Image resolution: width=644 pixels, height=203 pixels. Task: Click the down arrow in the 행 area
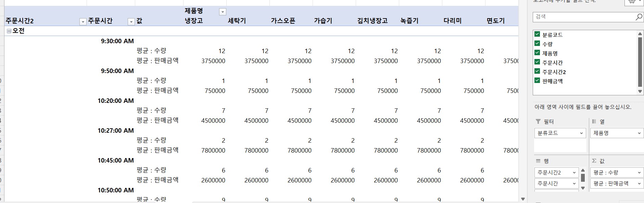click(583, 188)
